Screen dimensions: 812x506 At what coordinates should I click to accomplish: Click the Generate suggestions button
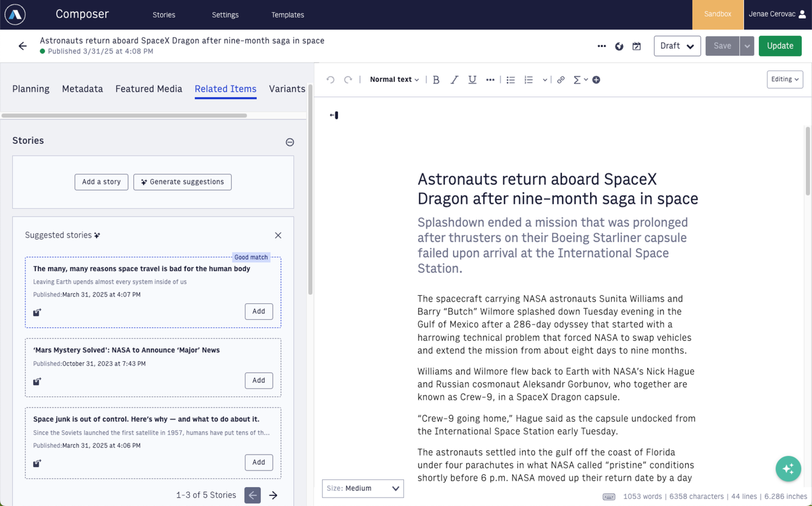[x=182, y=182]
